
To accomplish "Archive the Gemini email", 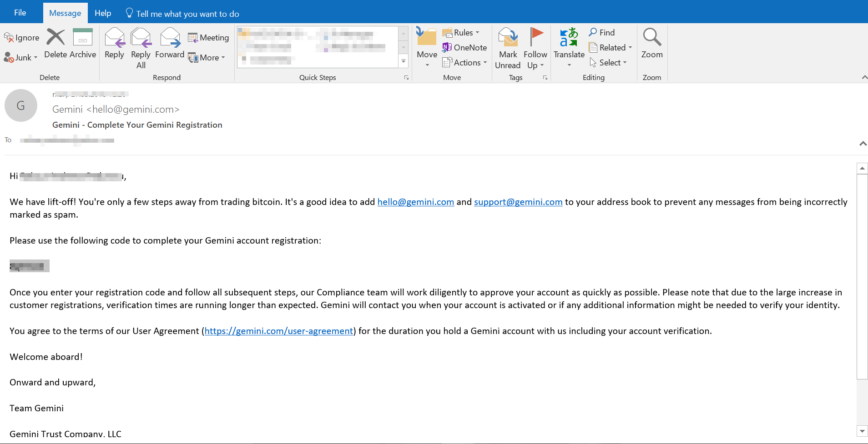I will click(x=83, y=43).
